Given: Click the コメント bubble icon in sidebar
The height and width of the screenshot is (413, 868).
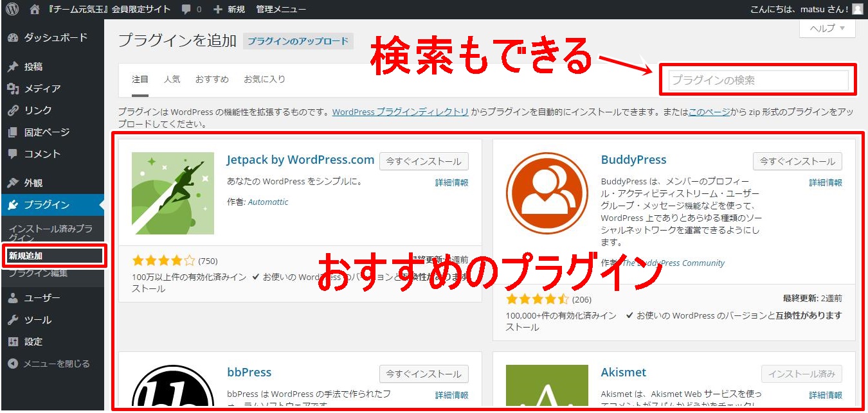Looking at the screenshot, I should click(x=13, y=154).
